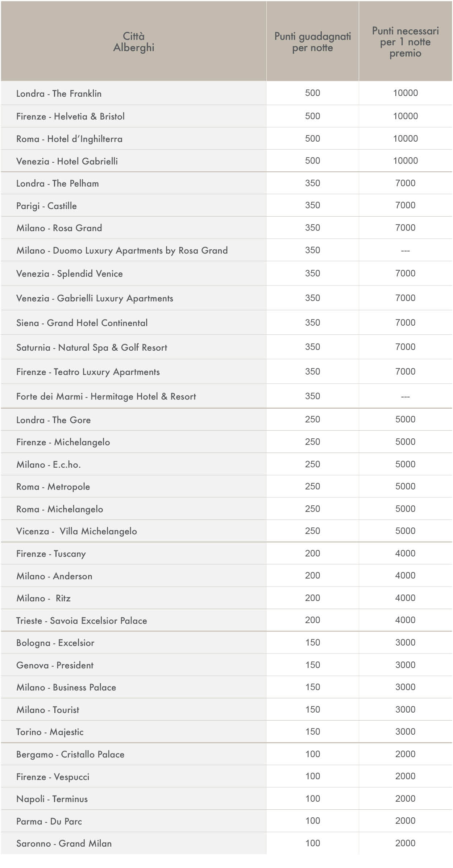Click Milano - Duomo Luxury Apartments by Rosa Grand
The width and height of the screenshot is (453, 868).
point(122,250)
